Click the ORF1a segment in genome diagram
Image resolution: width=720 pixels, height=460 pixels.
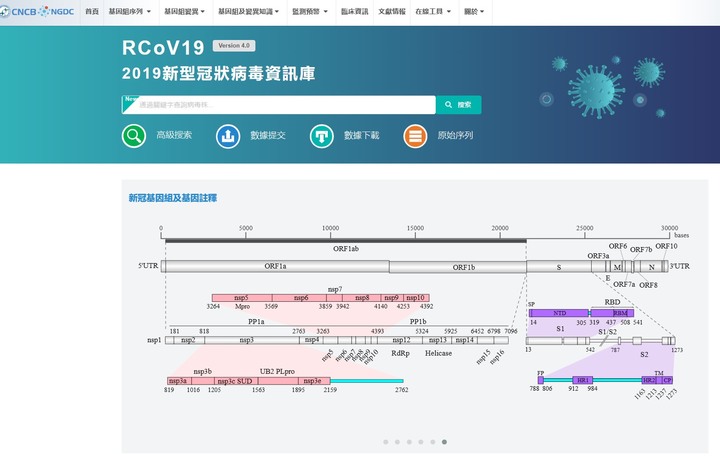point(276,266)
